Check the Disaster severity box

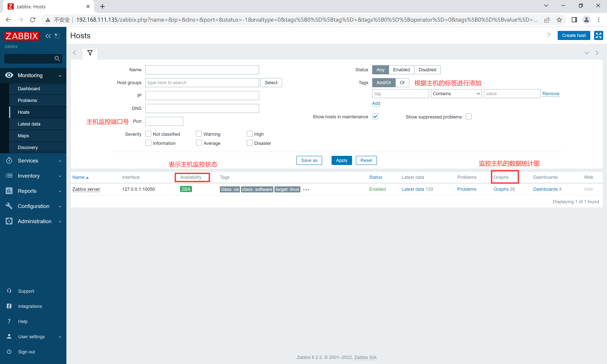[x=250, y=143]
